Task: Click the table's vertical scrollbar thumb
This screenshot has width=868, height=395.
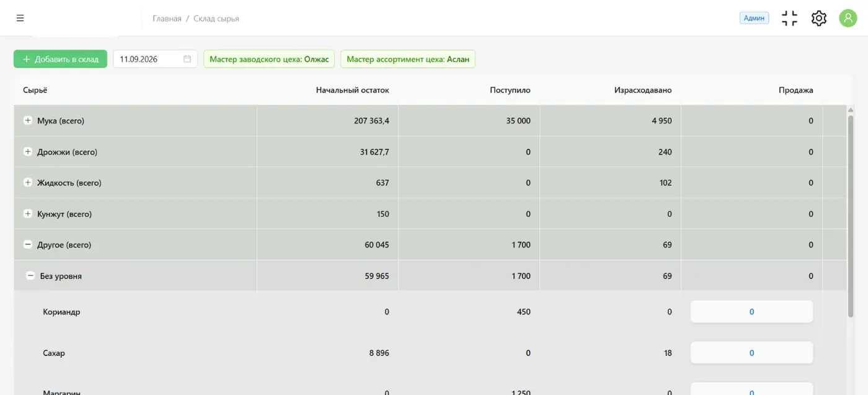Action: (x=851, y=217)
